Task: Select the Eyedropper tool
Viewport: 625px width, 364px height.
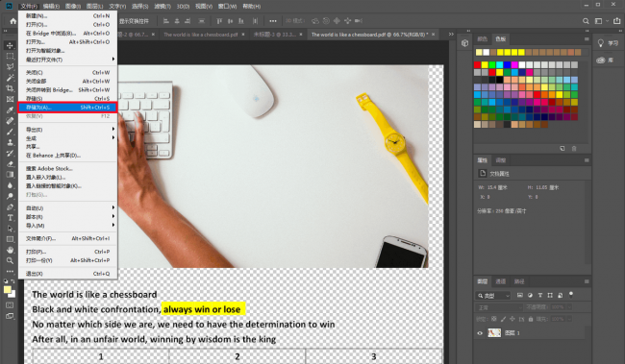Action: [x=10, y=109]
